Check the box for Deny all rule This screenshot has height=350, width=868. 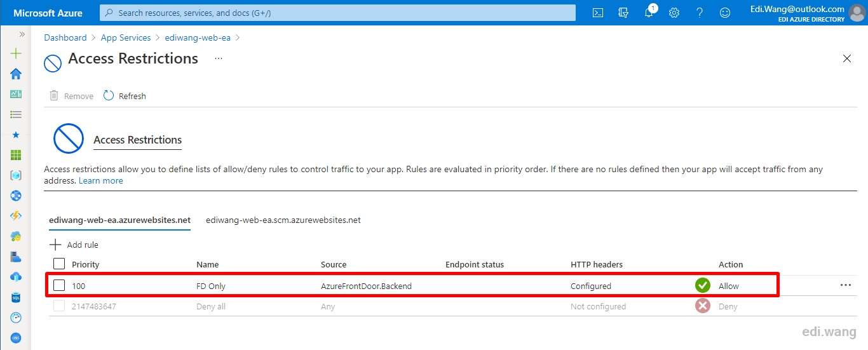point(59,306)
